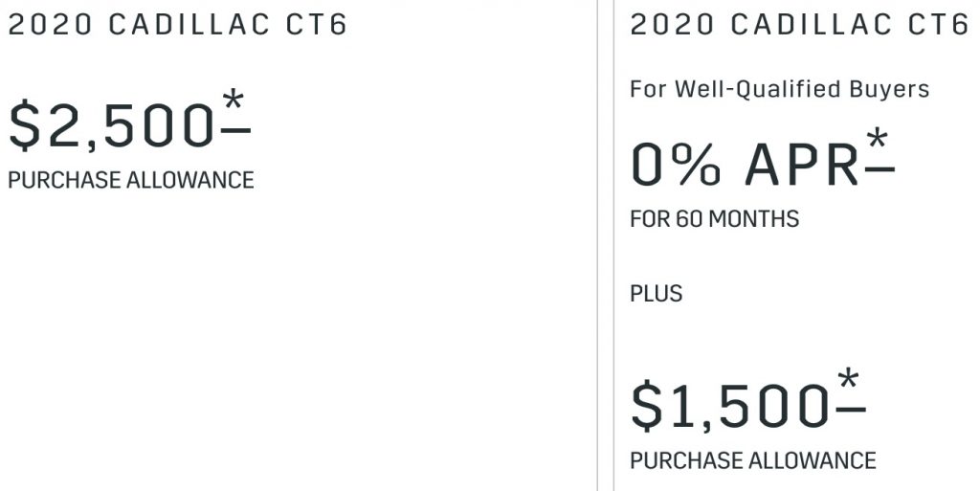Viewport: 980px width, 491px height.
Task: Click the percent symbol in 0% APR
Action: 697,165
